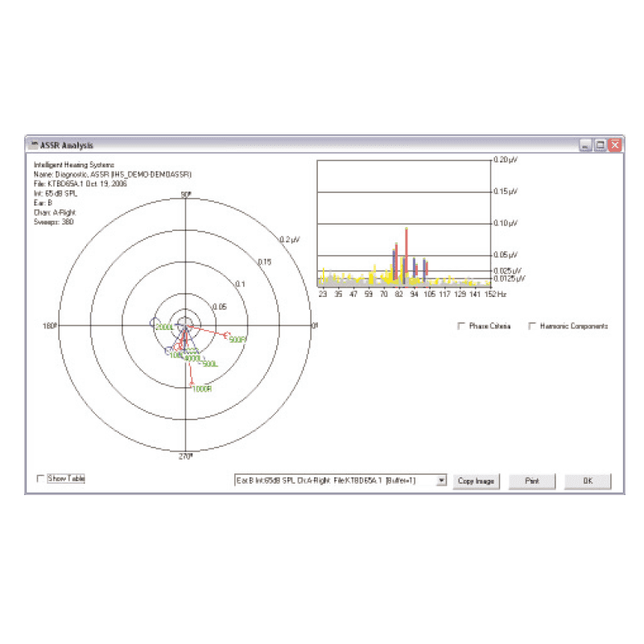
Task: Select the 1000L response marker
Action: [167, 350]
